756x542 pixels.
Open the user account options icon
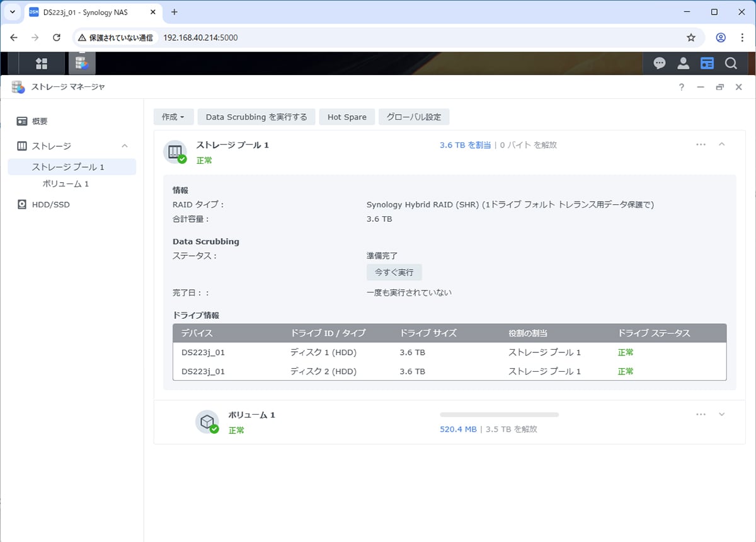[x=683, y=63]
